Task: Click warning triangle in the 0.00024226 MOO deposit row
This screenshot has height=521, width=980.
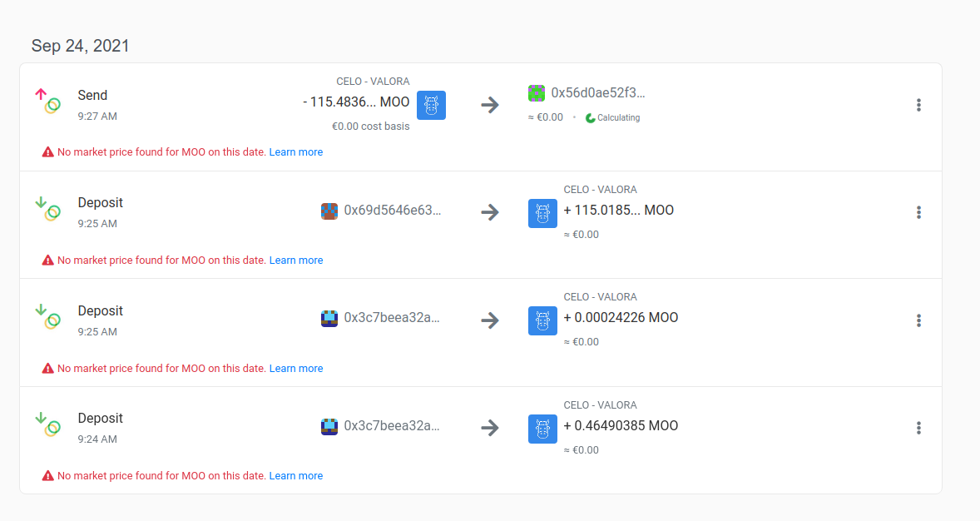Action: click(x=47, y=369)
